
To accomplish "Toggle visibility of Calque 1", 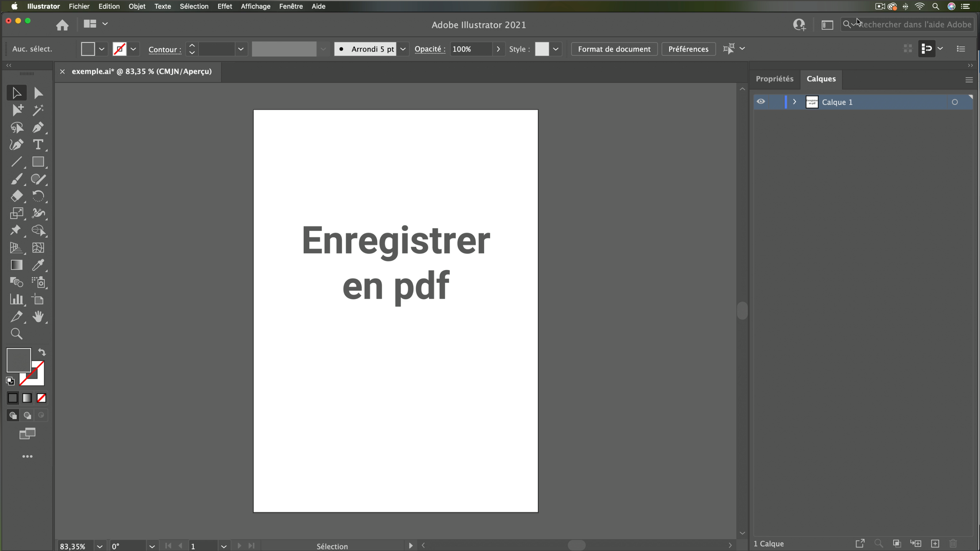I will (760, 101).
